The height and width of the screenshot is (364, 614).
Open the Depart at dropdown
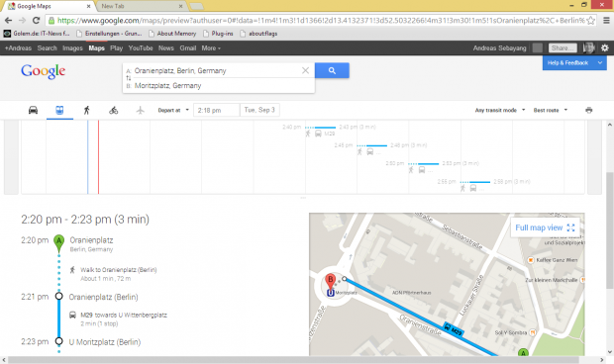pos(173,110)
